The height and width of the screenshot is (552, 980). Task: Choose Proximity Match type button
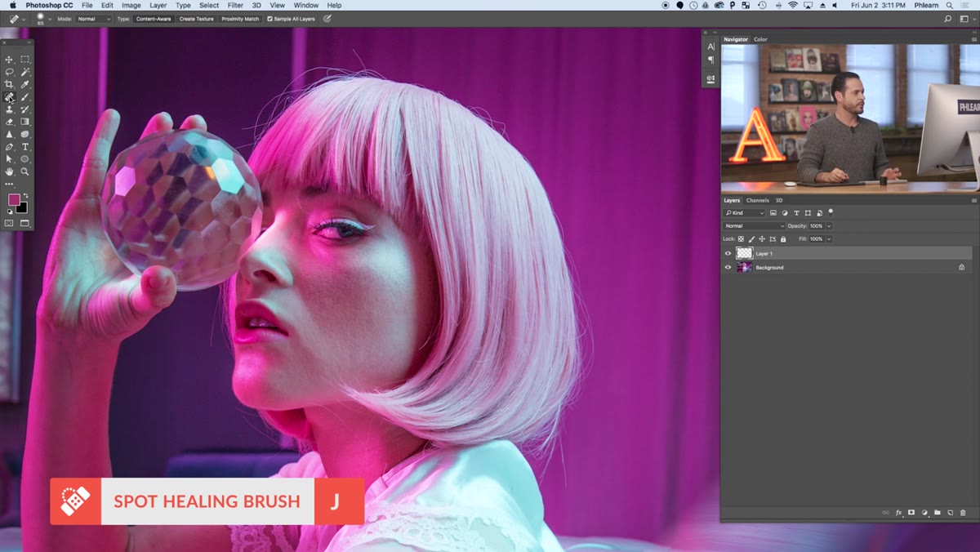[x=240, y=19]
